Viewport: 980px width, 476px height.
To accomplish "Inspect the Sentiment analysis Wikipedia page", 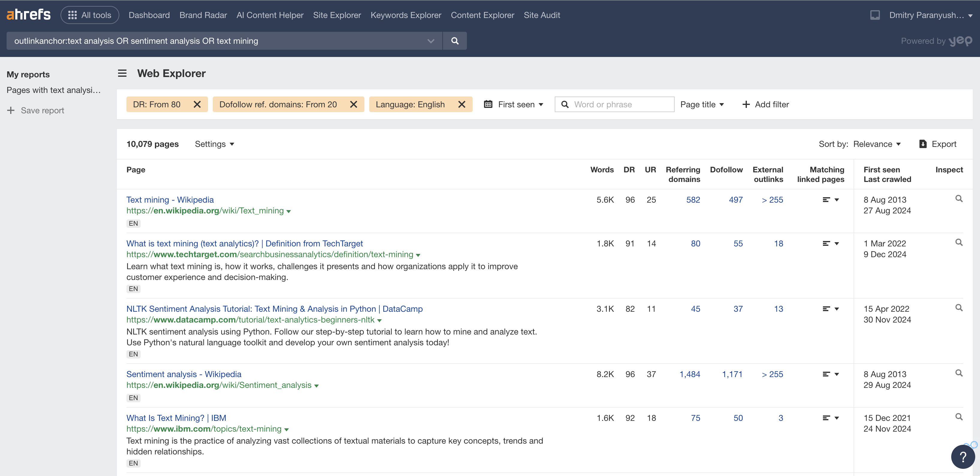I will pos(959,373).
